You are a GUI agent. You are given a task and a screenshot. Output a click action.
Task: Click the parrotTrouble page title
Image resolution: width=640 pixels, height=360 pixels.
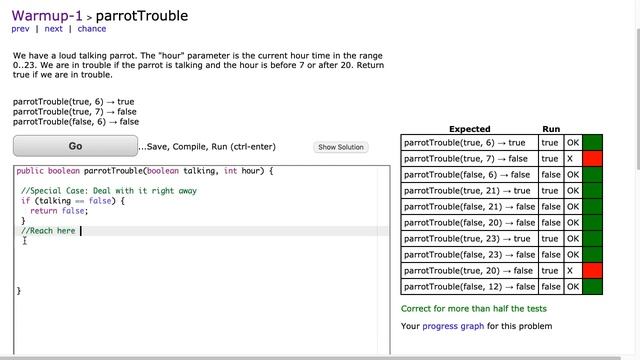[x=142, y=16]
